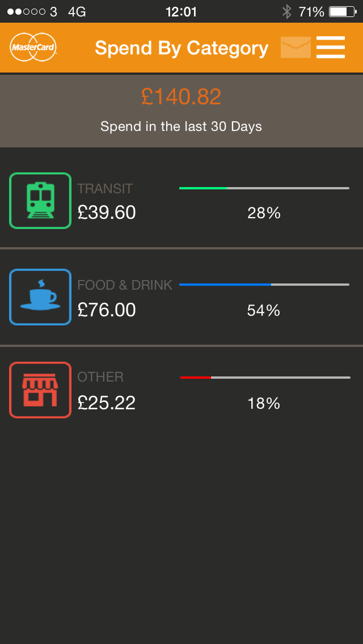The image size is (363, 644).
Task: Click the red Other progress bar
Action: click(x=265, y=378)
